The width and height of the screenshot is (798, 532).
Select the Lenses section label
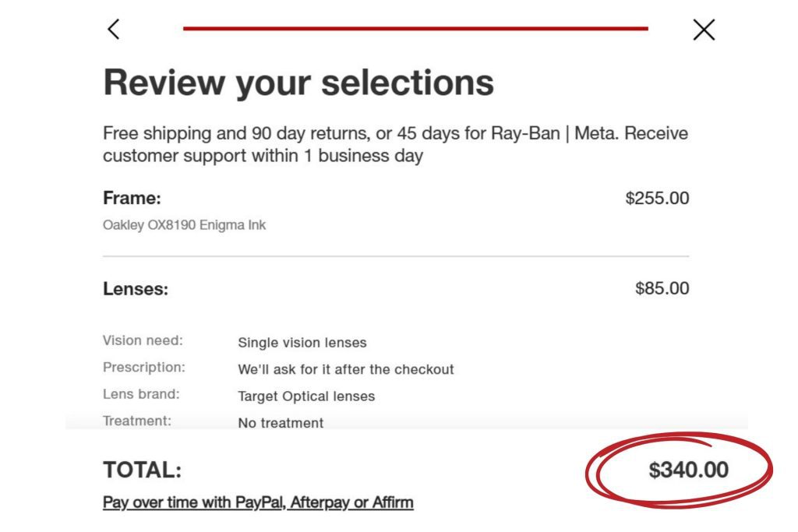point(136,289)
